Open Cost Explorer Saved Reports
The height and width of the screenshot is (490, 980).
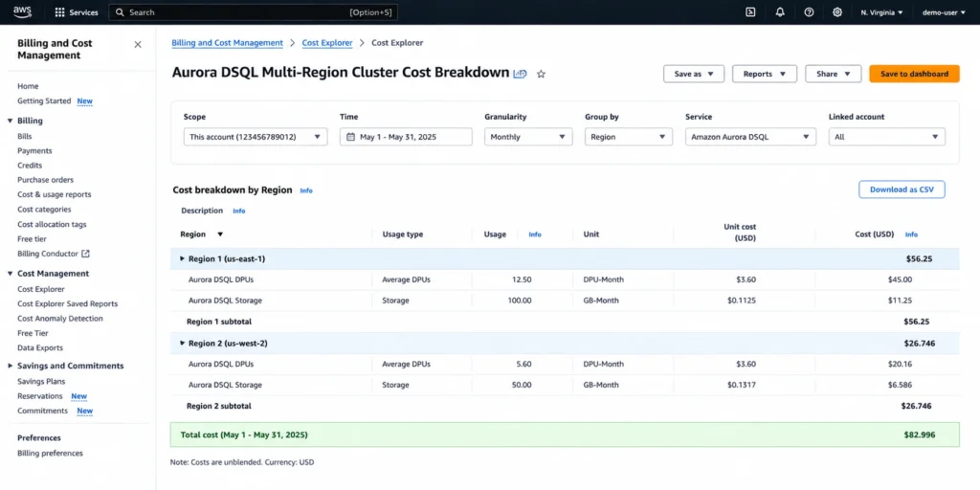(x=68, y=303)
